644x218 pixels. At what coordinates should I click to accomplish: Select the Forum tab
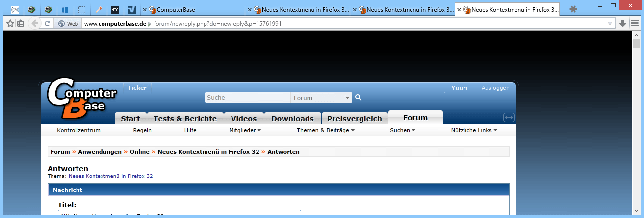pyautogui.click(x=415, y=118)
